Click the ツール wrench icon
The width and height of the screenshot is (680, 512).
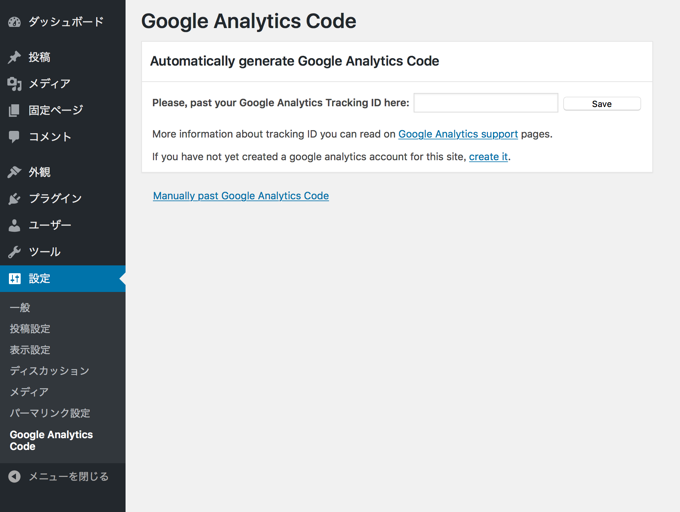(14, 252)
